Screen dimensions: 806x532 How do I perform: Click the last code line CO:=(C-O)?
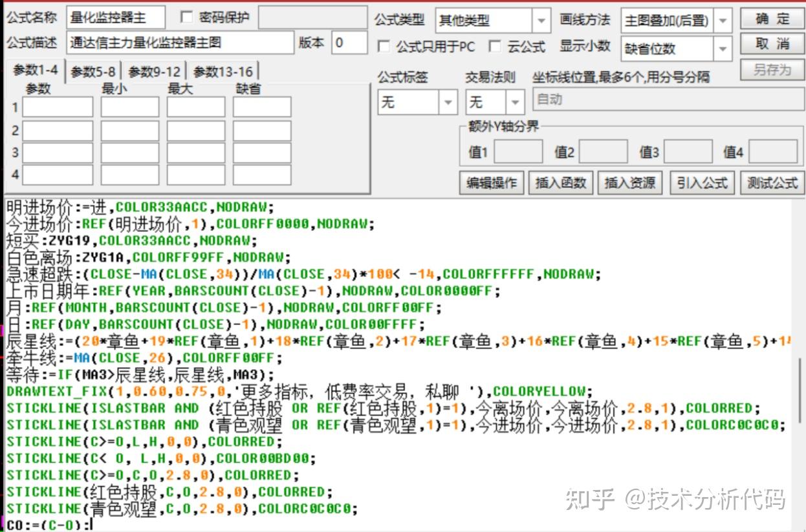pos(49,526)
